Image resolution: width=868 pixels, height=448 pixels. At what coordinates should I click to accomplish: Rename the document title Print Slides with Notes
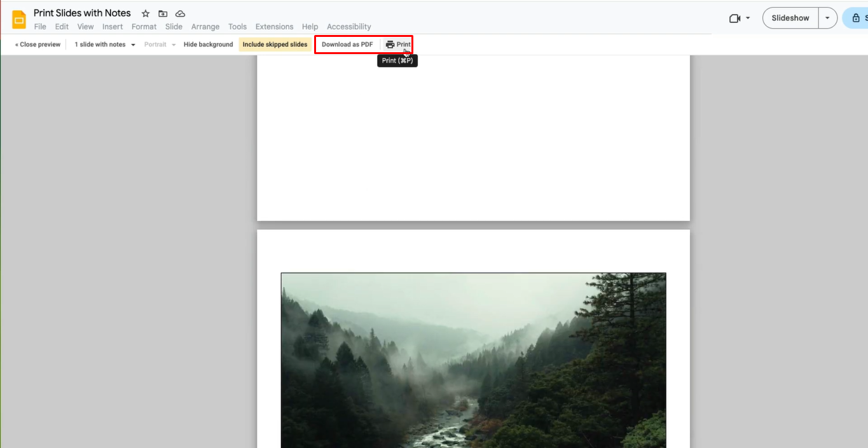tap(82, 13)
